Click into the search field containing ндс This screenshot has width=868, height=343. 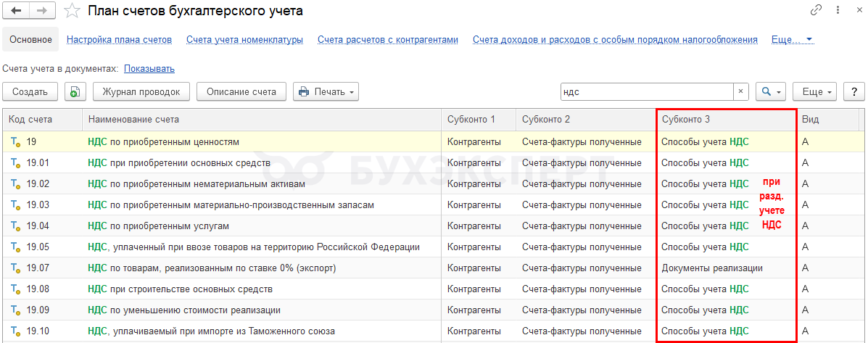[645, 92]
